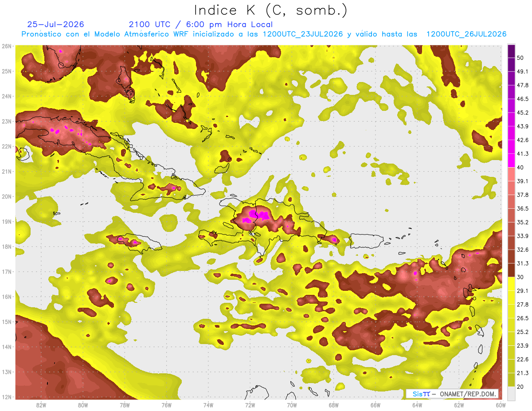
Task: Click the '50' colorbar value
Action: 520,58
